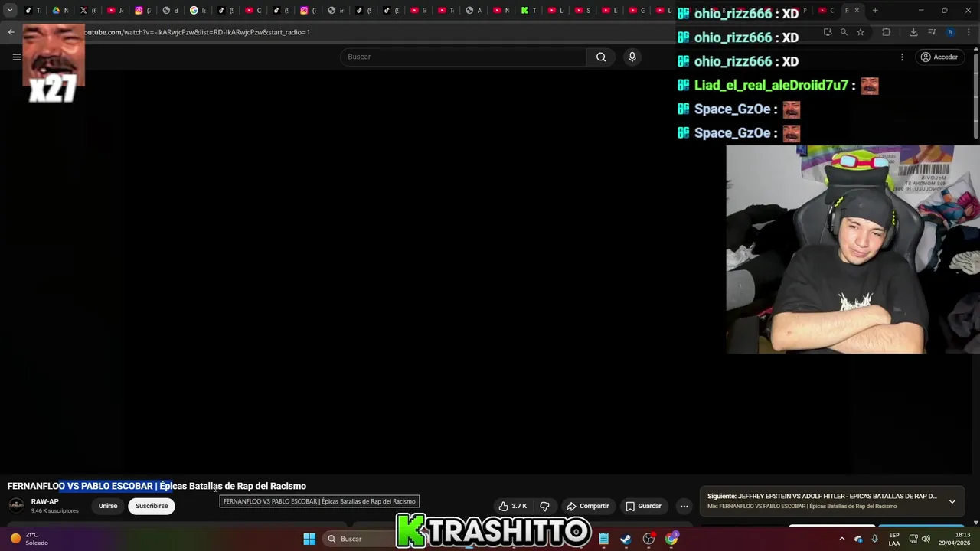Click the YouTube Buscar search field
This screenshot has height=551, width=980.
[464, 57]
